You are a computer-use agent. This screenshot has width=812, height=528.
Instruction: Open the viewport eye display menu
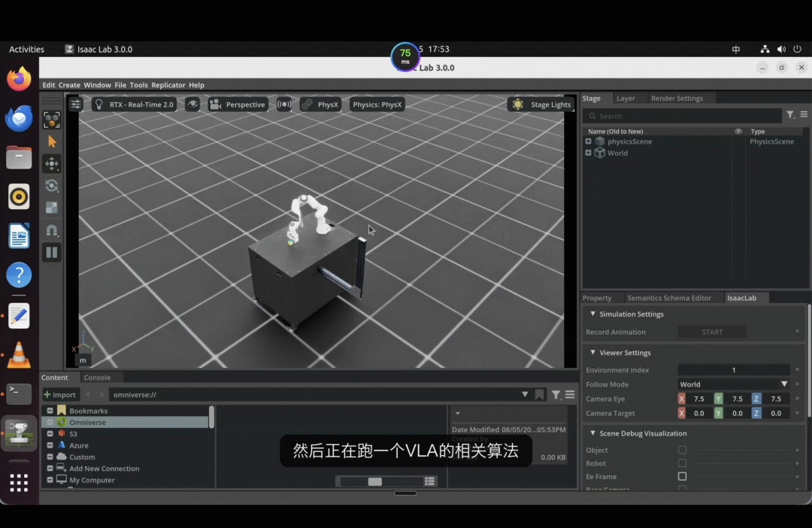[x=192, y=104]
